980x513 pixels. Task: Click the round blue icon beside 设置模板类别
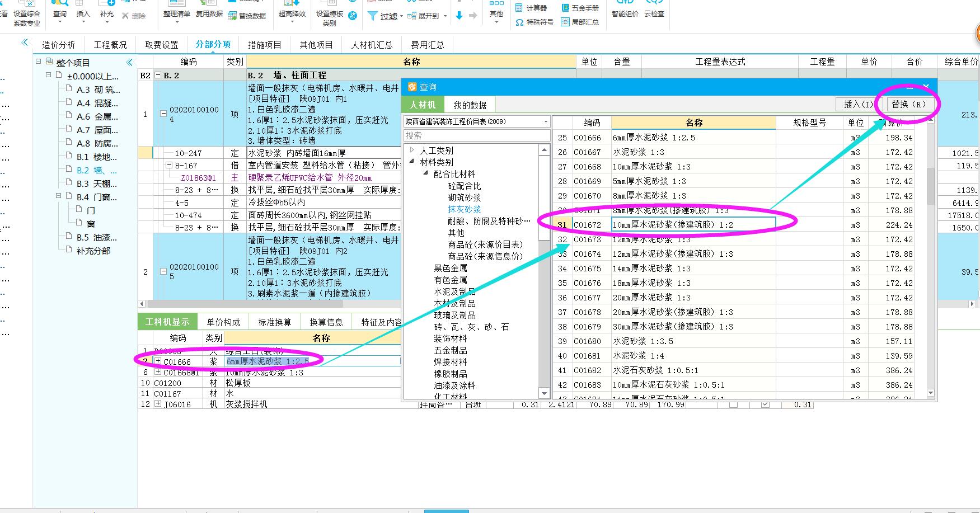[x=353, y=16]
